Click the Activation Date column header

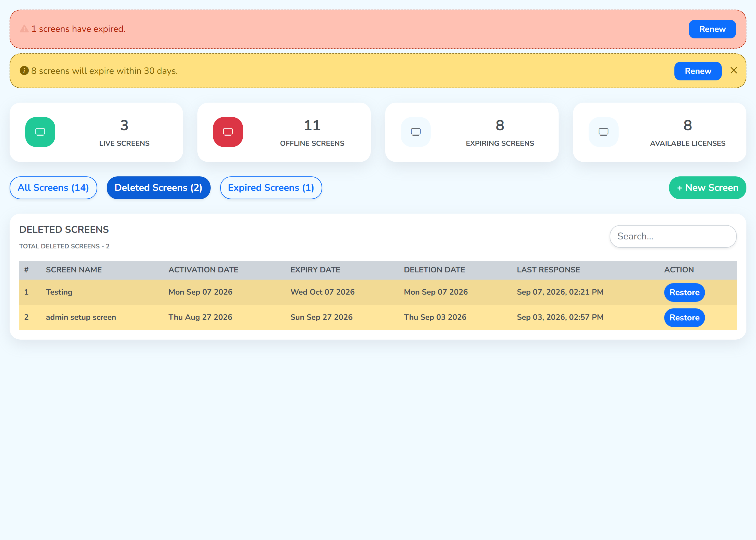203,270
